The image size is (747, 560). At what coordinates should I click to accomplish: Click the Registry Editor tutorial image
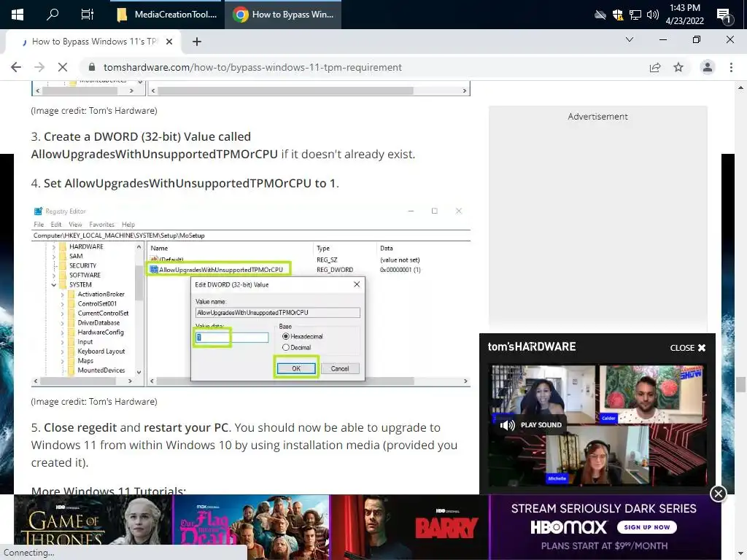tap(251, 296)
